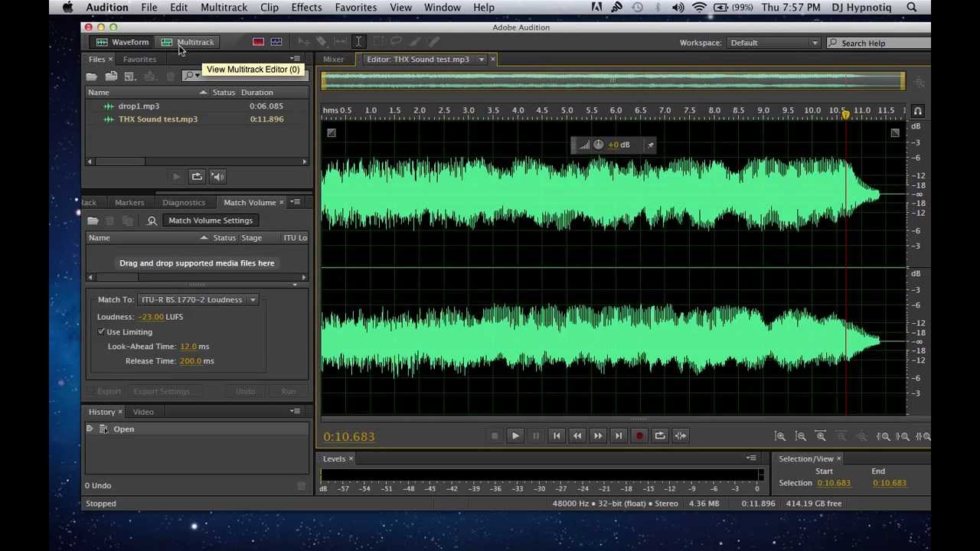This screenshot has height=551, width=980.
Task: Open the Favorites tab
Action: [139, 59]
